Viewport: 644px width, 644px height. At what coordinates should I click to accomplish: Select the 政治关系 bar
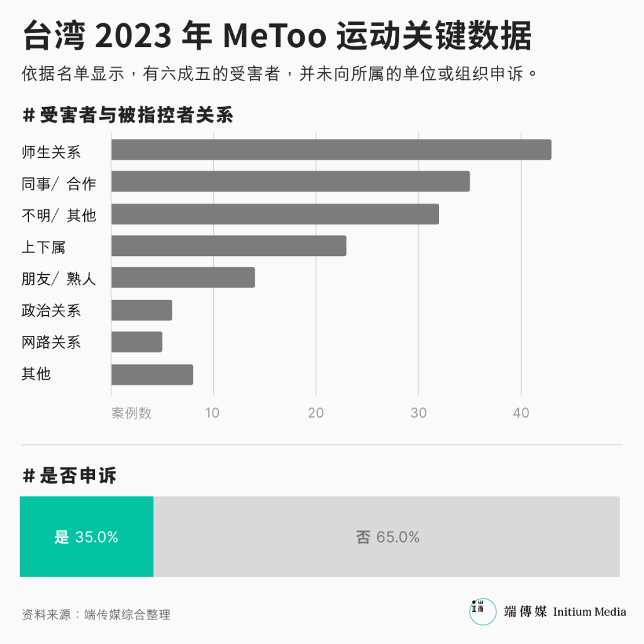(142, 310)
